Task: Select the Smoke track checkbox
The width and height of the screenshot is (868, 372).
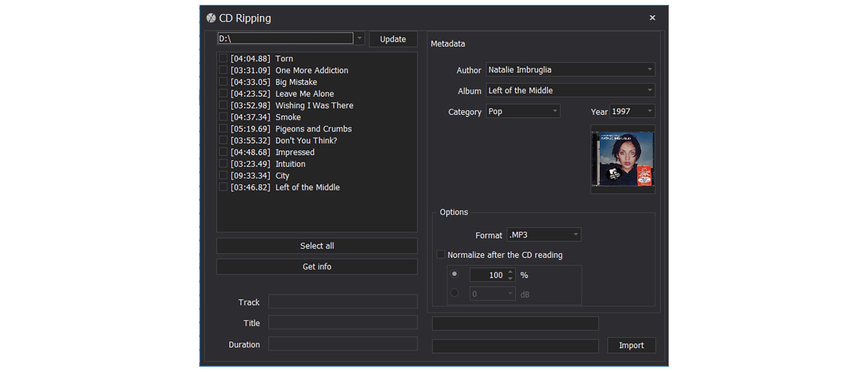Action: pos(223,117)
